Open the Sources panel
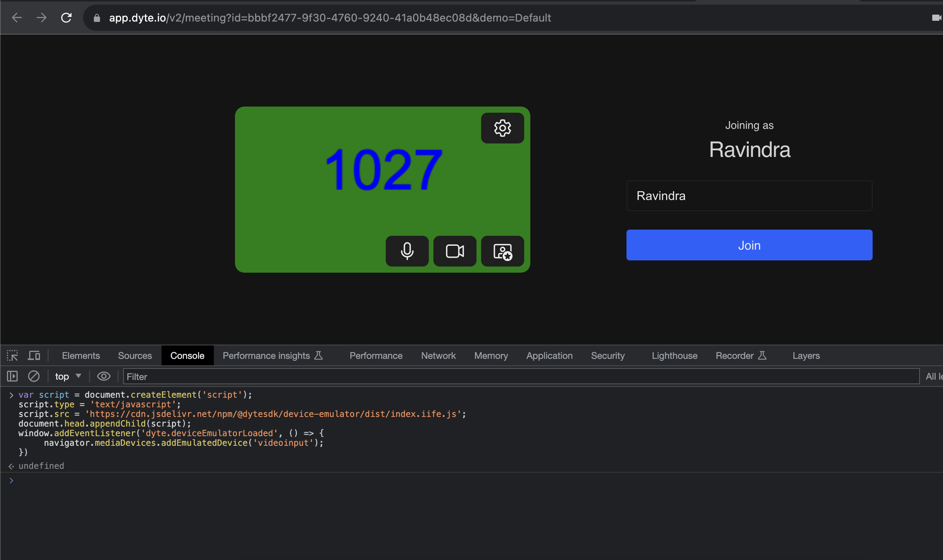This screenshot has height=560, width=943. 135,355
